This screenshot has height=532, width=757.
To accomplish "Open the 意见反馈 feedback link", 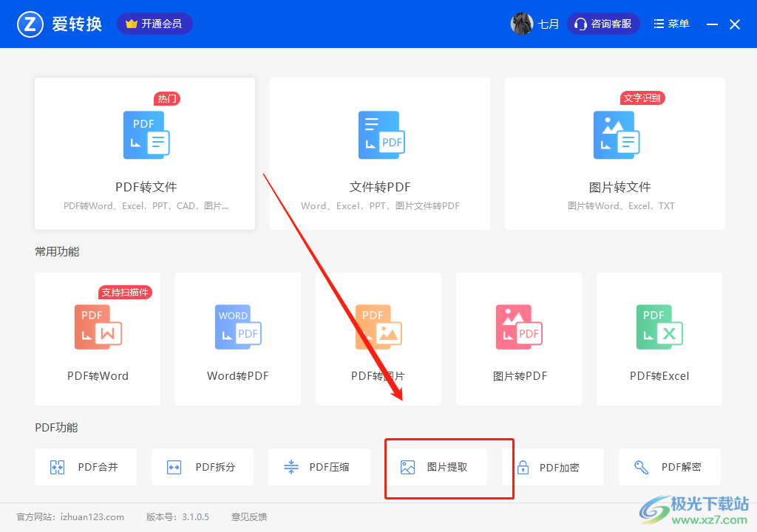I will (x=249, y=517).
